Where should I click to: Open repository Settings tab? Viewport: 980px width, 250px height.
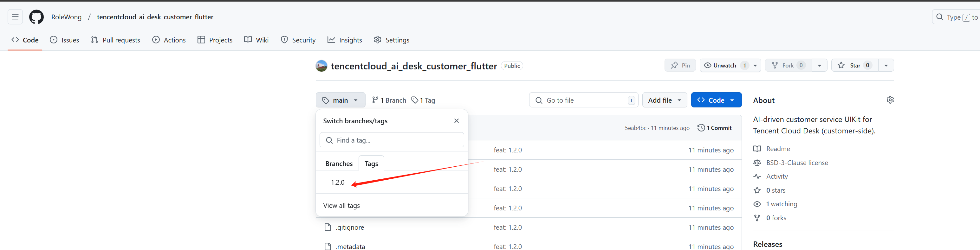(x=392, y=40)
